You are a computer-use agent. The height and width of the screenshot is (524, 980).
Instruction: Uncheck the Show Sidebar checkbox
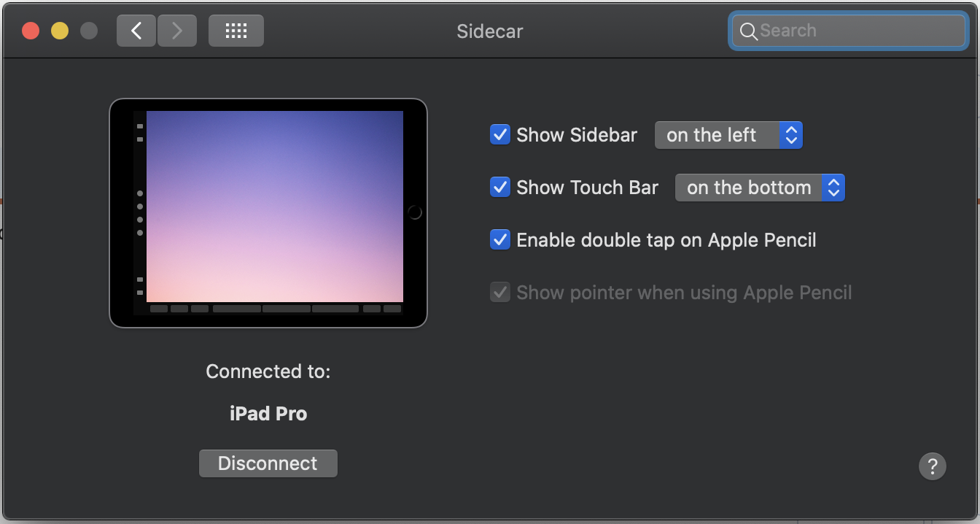click(x=499, y=135)
